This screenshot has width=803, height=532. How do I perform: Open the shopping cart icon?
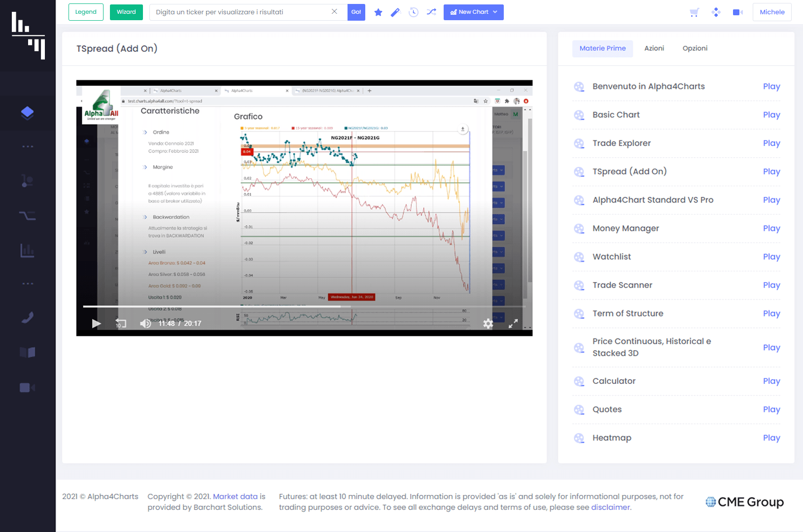click(695, 12)
